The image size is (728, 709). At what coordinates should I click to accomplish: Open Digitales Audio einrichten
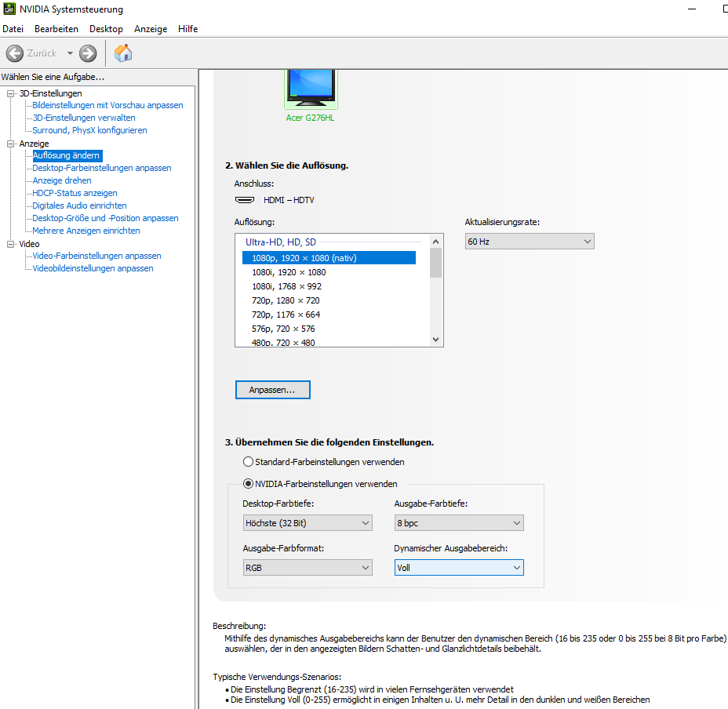point(79,205)
